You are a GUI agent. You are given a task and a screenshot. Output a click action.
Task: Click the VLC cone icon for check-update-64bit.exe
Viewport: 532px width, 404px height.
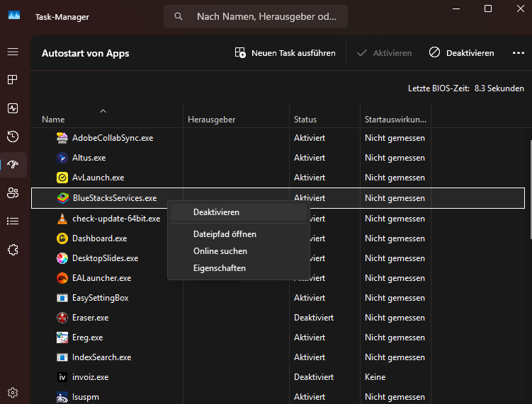(x=62, y=219)
